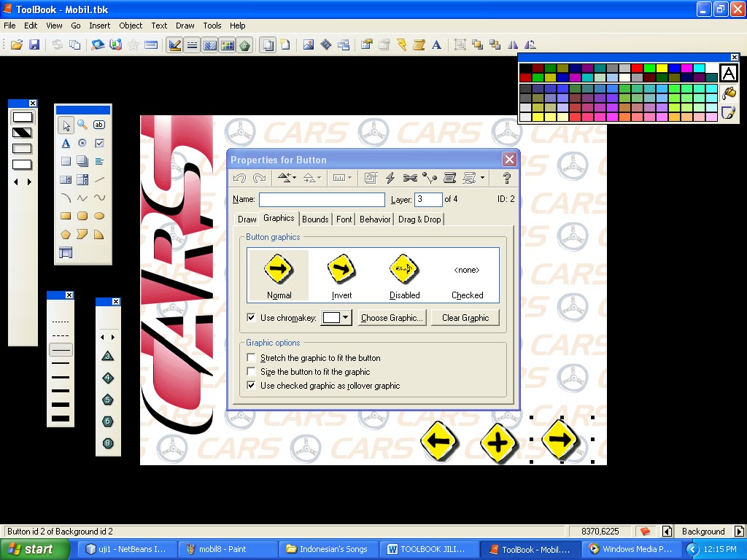Open the Insert menu
The height and width of the screenshot is (560, 747).
[99, 26]
